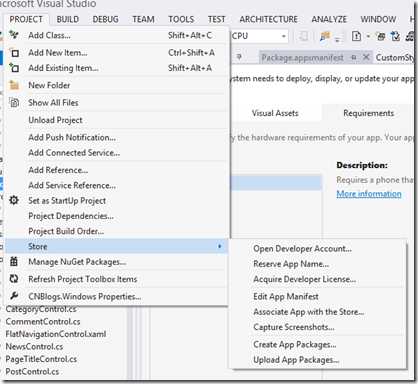Choose Add Push Notification…
Screen dimensions: 418x384
117,137
